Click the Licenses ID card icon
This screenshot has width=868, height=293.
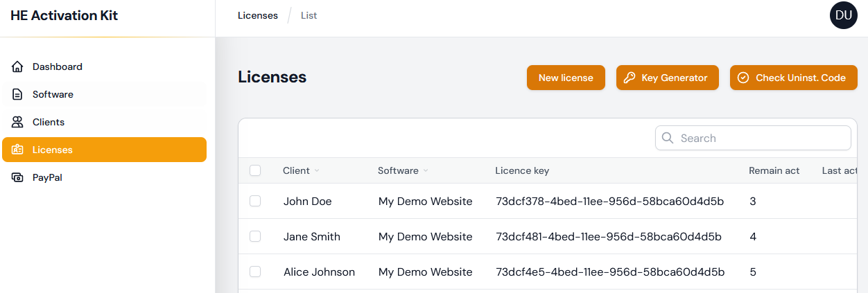coord(17,150)
